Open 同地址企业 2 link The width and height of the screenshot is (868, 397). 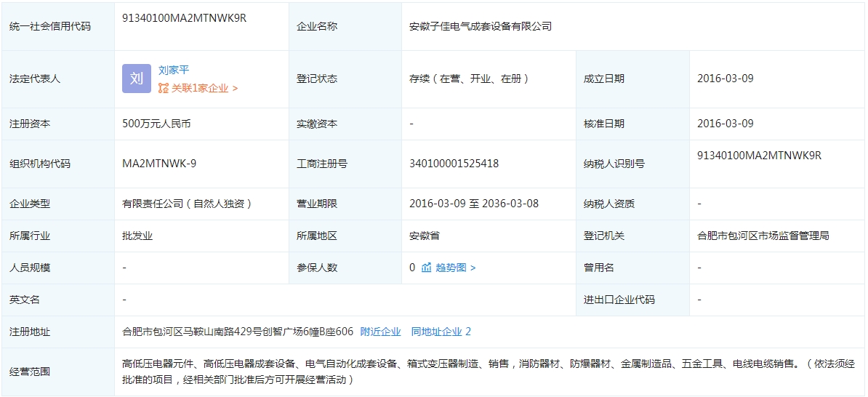(441, 332)
